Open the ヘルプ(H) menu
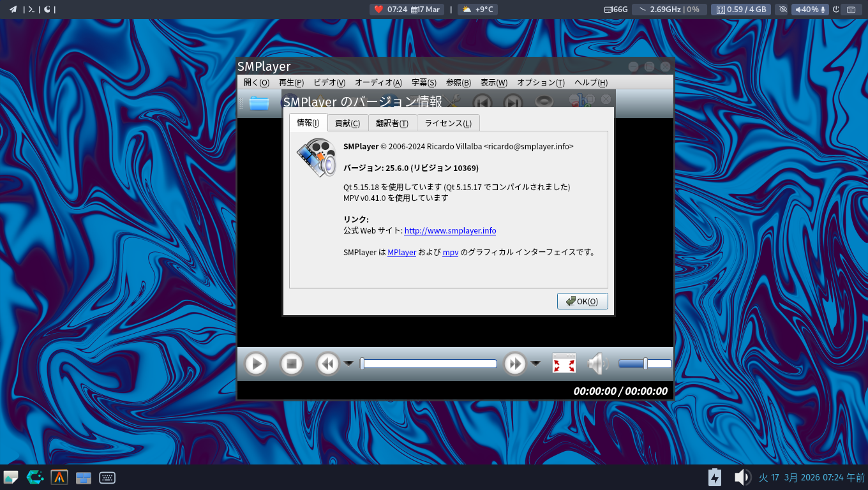This screenshot has width=868, height=490. [591, 82]
